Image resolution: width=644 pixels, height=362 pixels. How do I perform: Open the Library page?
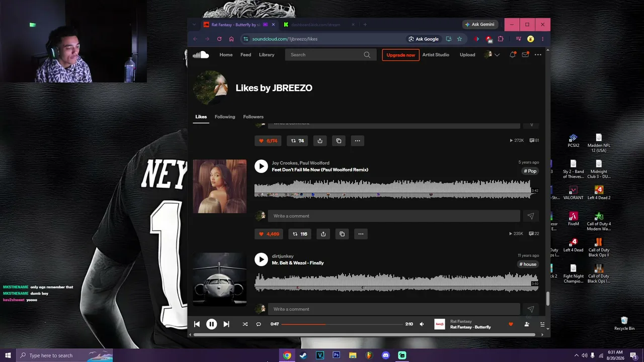pos(267,55)
